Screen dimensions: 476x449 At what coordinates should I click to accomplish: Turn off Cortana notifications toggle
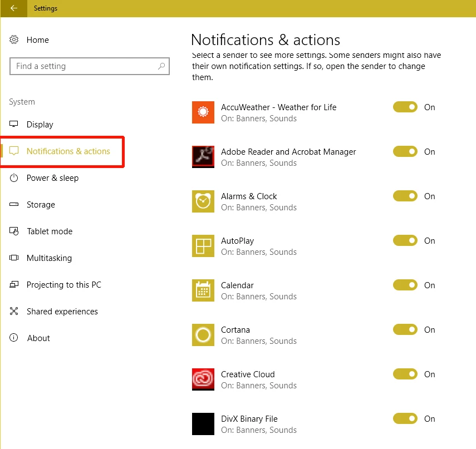(x=405, y=329)
